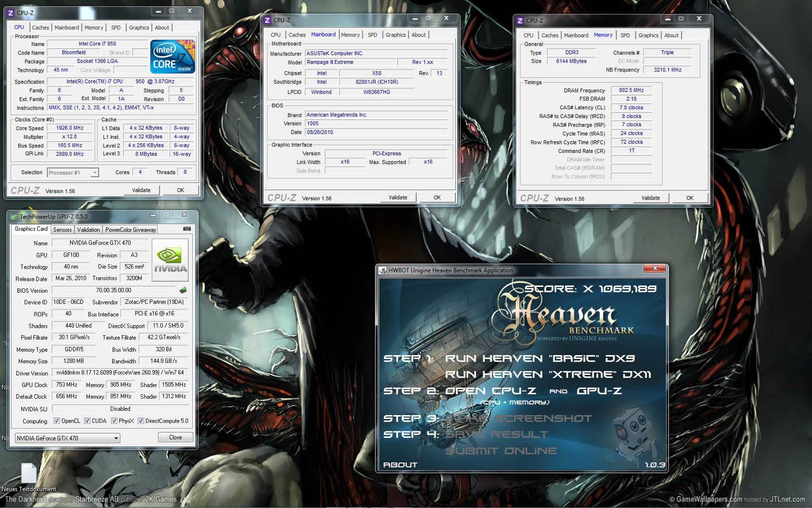The width and height of the screenshot is (812, 508).
Task: Click the CPU-Z icon in the Mainboard window title
Action: pos(267,20)
